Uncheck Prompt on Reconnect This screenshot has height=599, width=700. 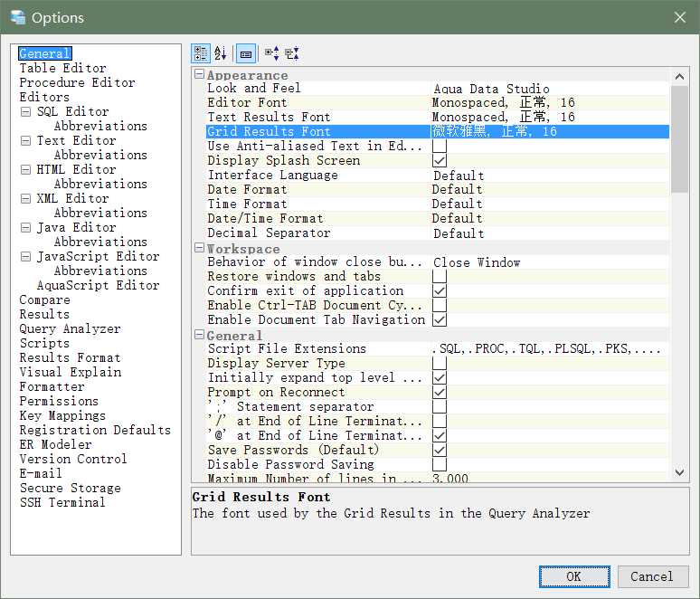click(440, 392)
